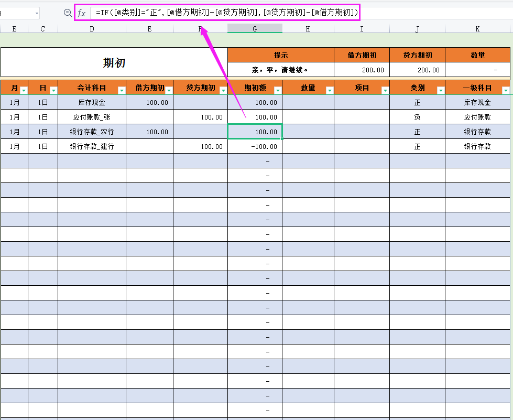
Task: Click the filter icon on 一级科目 header
Action: 506,90
